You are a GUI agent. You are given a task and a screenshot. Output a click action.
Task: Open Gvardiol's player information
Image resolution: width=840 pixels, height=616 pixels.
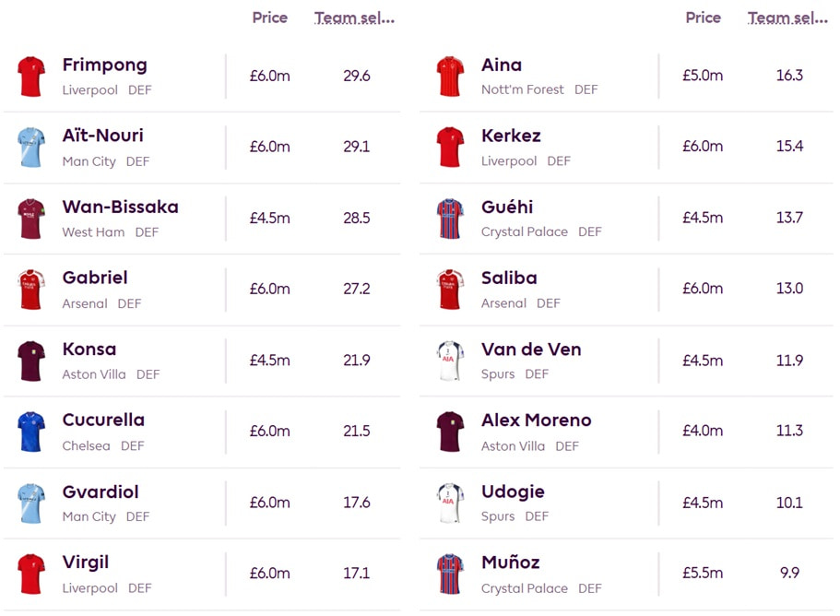click(x=100, y=492)
